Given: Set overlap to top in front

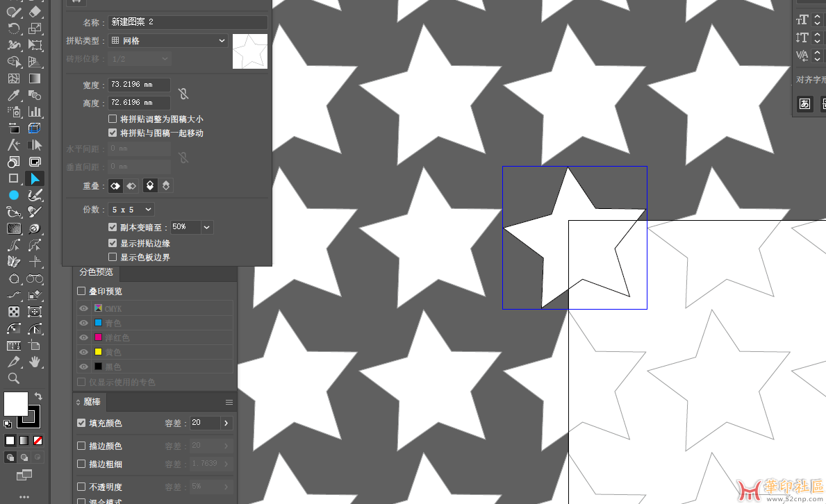Looking at the screenshot, I should [150, 186].
